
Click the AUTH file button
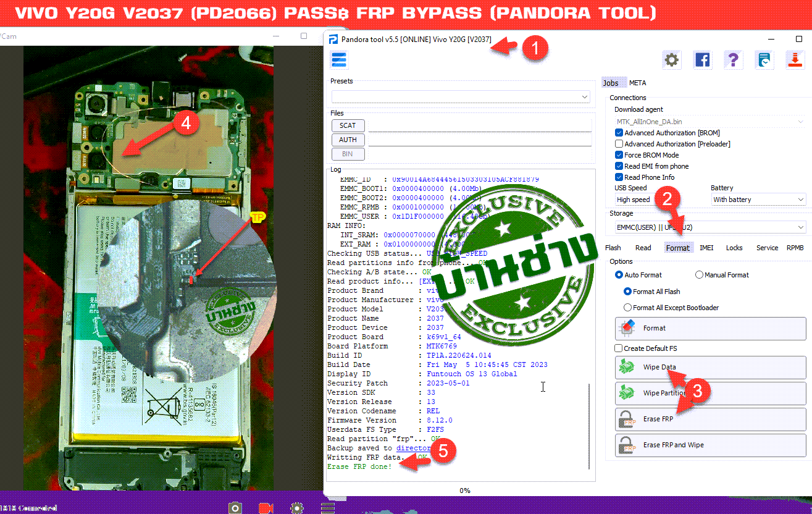coord(348,140)
